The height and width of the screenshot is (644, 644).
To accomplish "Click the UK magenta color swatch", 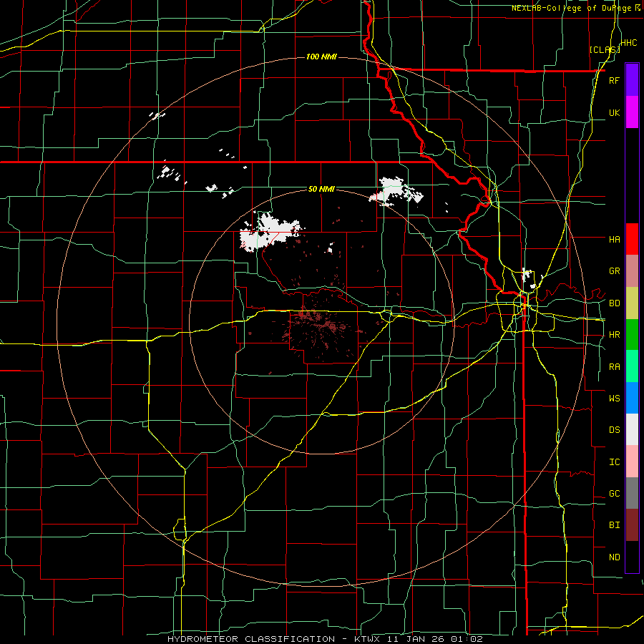I will 632,112.
